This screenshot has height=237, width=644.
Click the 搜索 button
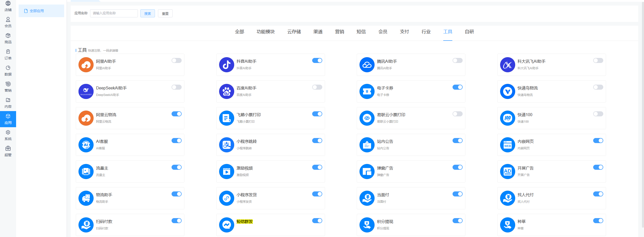click(148, 13)
